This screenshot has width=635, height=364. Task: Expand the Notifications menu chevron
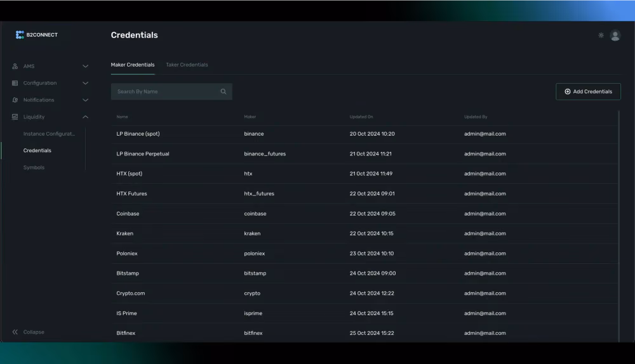pos(86,100)
